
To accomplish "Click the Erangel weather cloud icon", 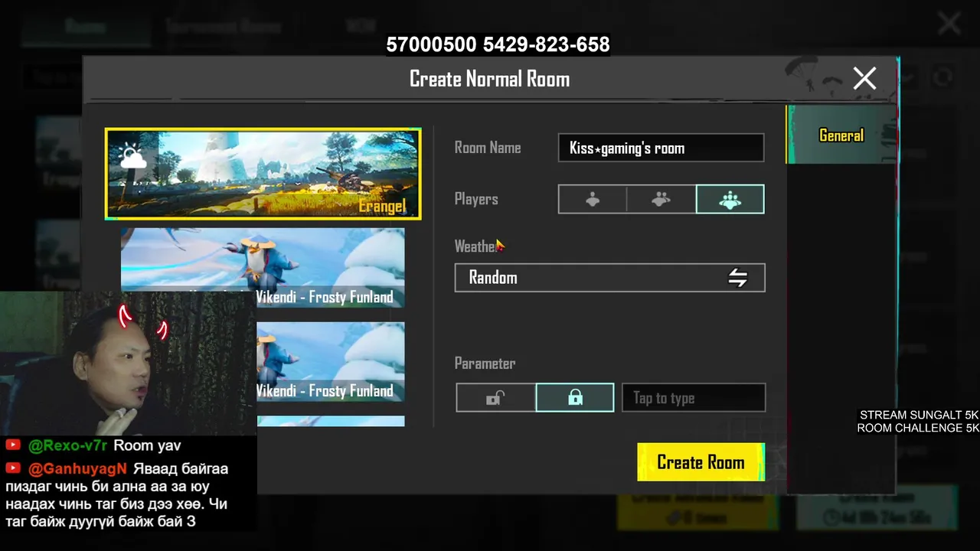I will click(132, 156).
